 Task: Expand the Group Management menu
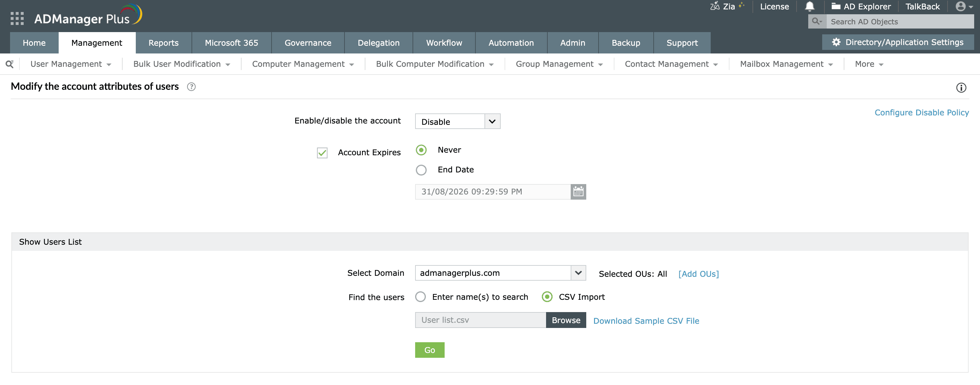559,64
